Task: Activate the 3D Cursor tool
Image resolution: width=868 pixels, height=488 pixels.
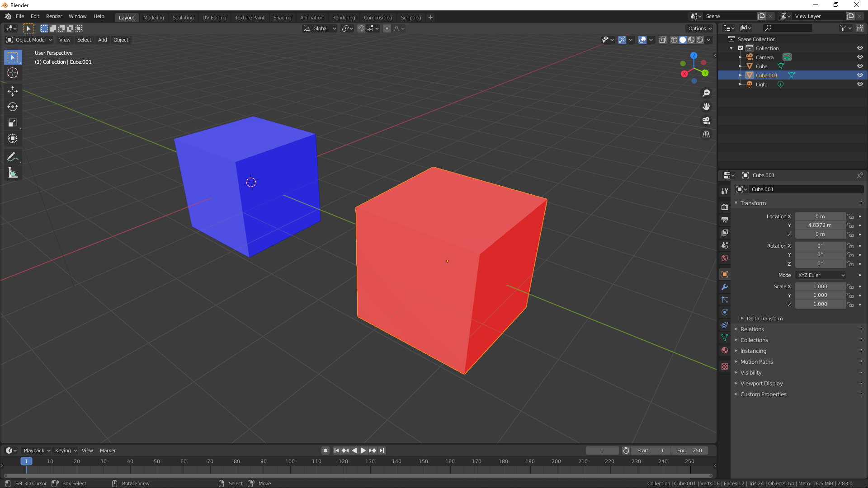Action: click(x=13, y=73)
